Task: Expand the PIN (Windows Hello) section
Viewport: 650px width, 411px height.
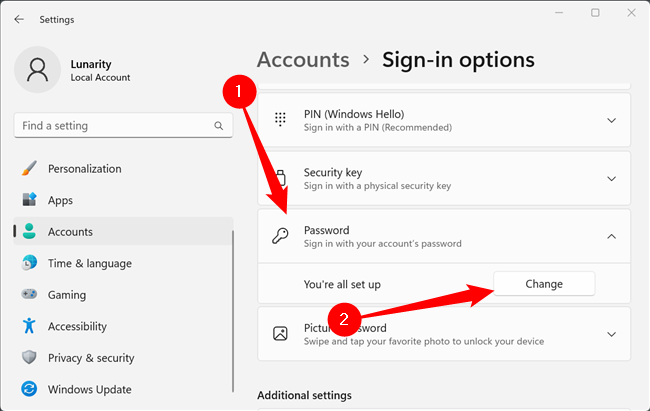Action: coord(612,120)
